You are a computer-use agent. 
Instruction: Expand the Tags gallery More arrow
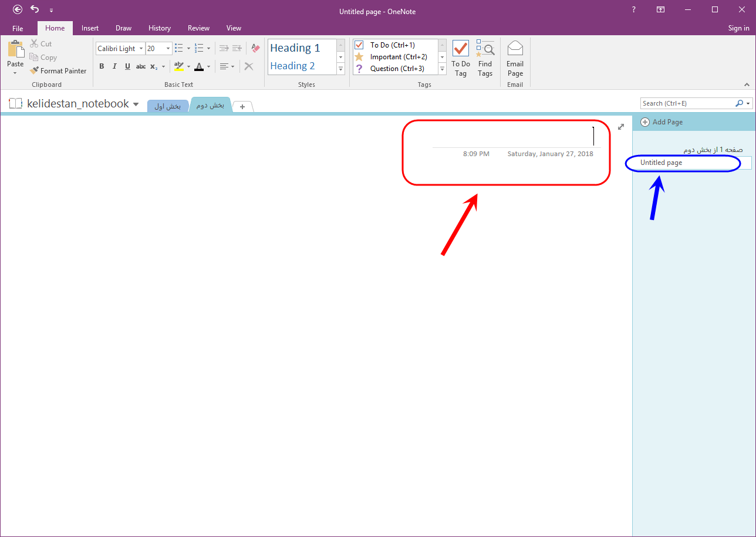pyautogui.click(x=443, y=69)
